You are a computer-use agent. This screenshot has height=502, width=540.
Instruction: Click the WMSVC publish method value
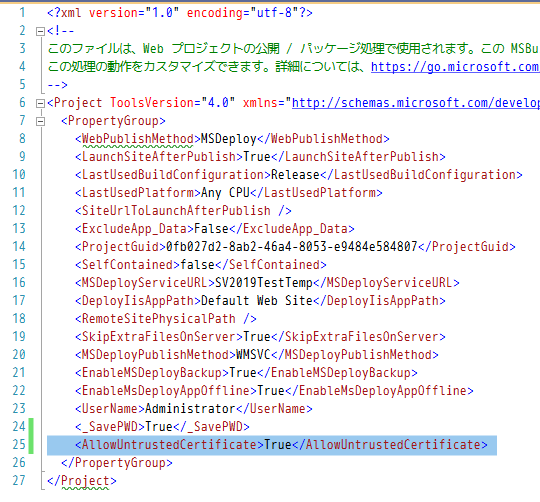pos(253,355)
